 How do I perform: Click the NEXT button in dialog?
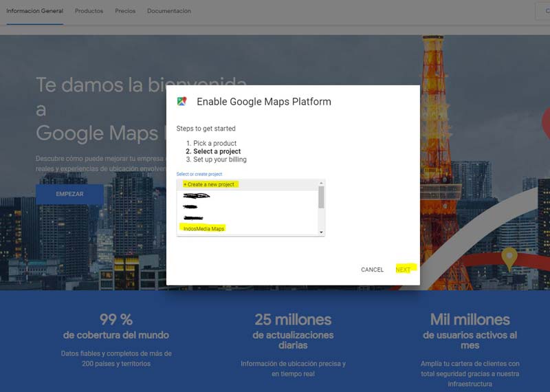coord(403,270)
